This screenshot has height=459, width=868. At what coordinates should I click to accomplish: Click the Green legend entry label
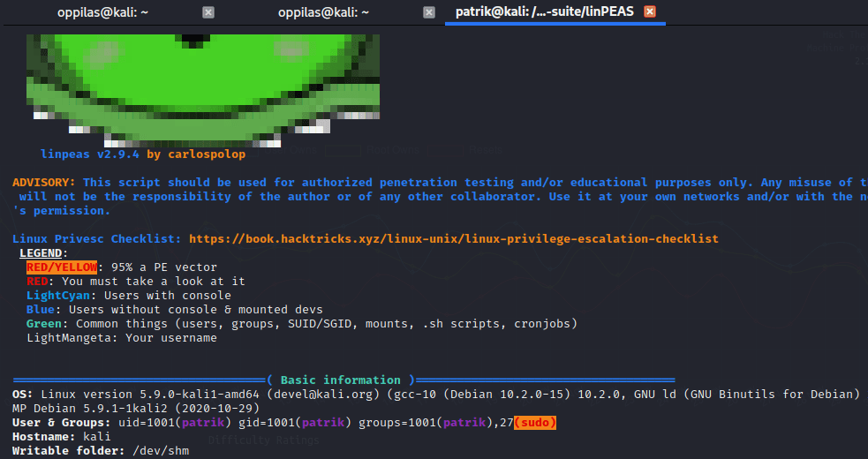point(44,324)
